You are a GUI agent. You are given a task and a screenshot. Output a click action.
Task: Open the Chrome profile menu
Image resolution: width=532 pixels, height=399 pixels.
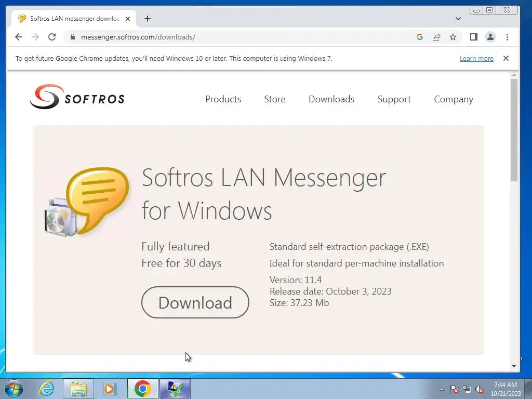coord(490,37)
